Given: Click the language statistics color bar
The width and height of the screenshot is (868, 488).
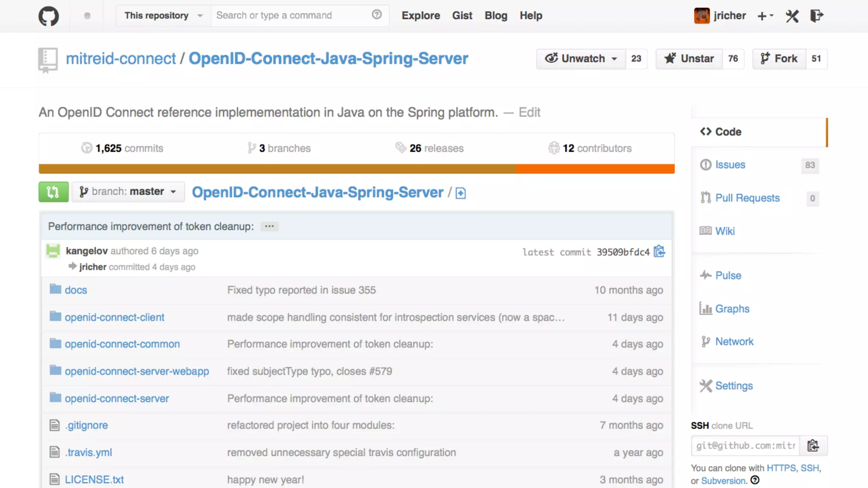Looking at the screenshot, I should [356, 169].
